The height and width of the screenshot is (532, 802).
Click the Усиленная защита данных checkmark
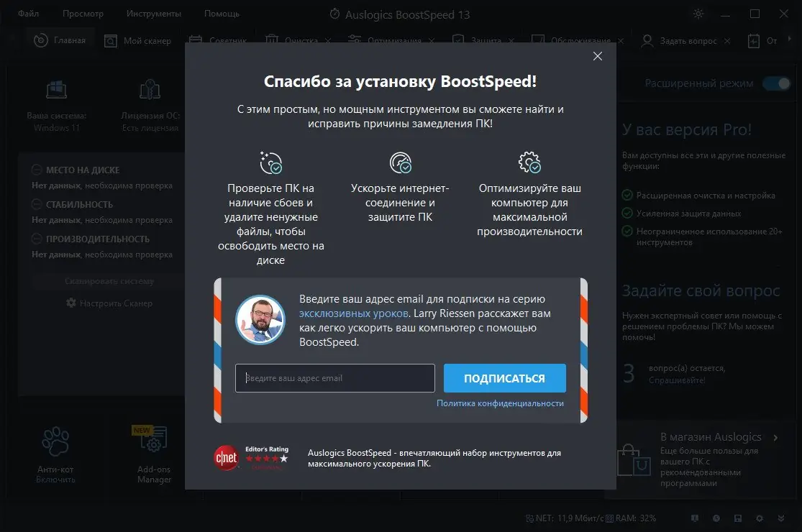coord(627,213)
